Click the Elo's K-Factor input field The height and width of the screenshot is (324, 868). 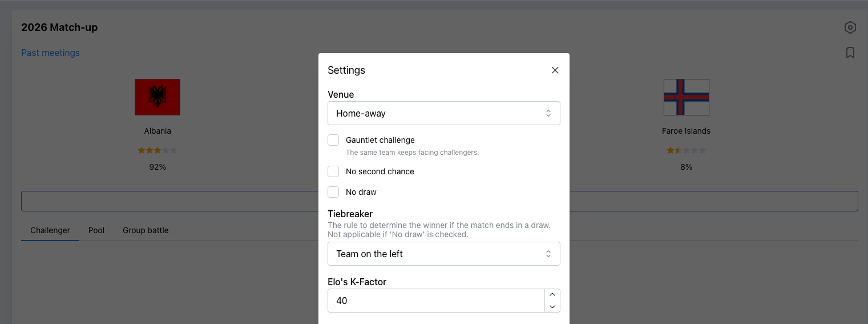point(436,301)
